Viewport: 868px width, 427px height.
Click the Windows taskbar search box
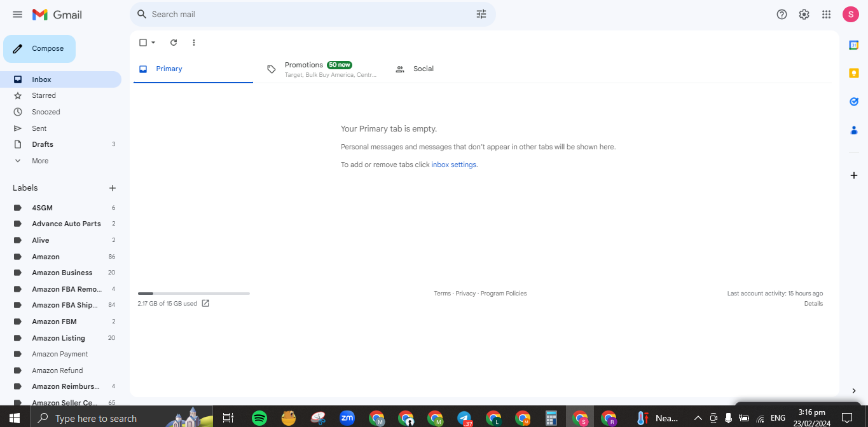[121, 418]
